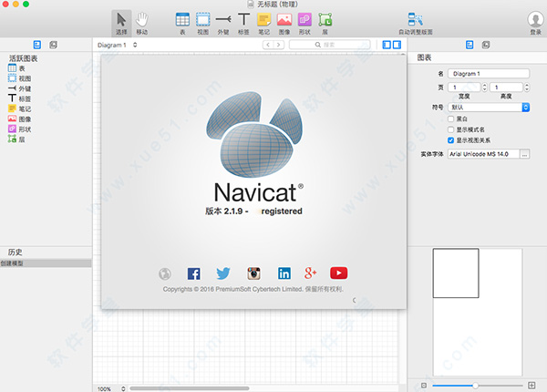Open the Google+ link in splash
Viewport: 547px width, 392px height.
[311, 273]
